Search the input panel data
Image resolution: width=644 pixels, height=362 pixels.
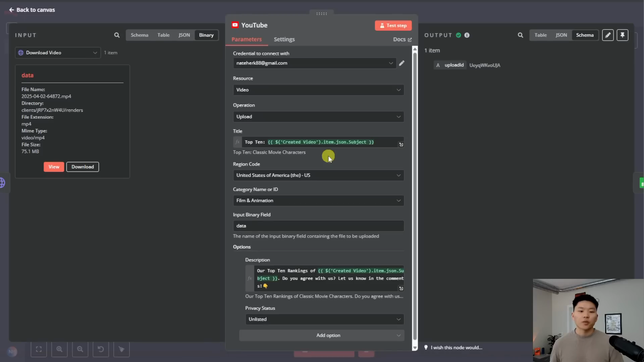coord(117,35)
